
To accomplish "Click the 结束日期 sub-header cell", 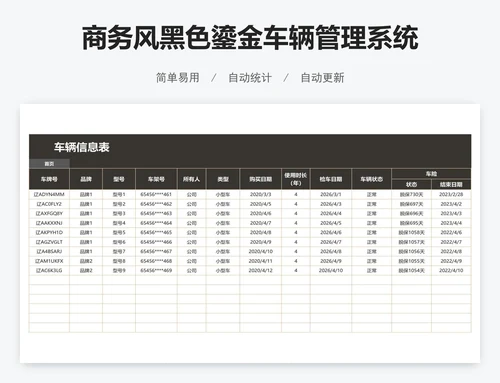I will pyautogui.click(x=451, y=184).
